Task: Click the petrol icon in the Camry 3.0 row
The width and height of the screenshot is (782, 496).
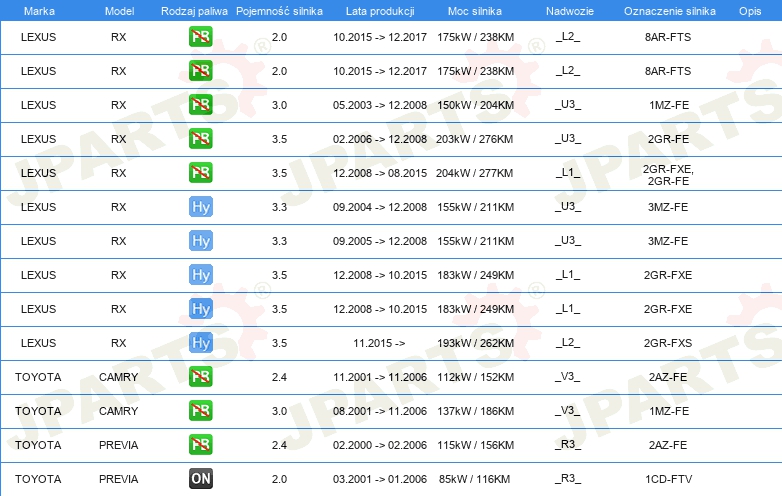Action: pyautogui.click(x=200, y=411)
